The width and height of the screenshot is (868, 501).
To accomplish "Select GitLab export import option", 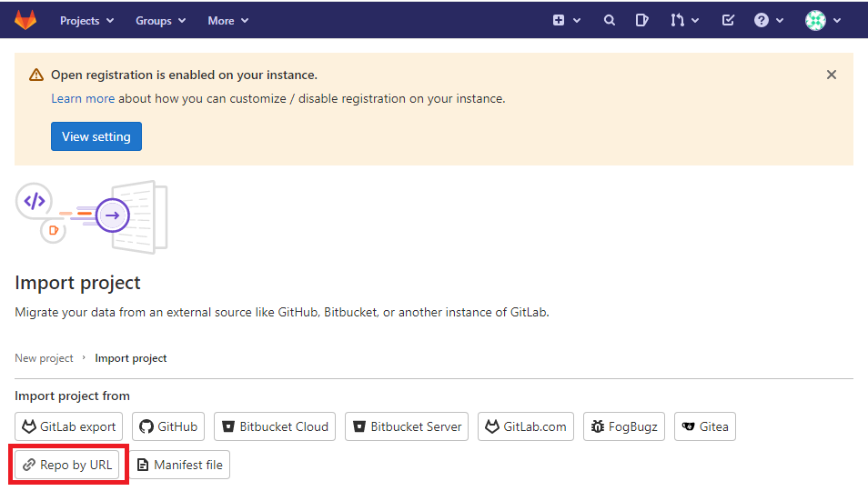I will (68, 426).
